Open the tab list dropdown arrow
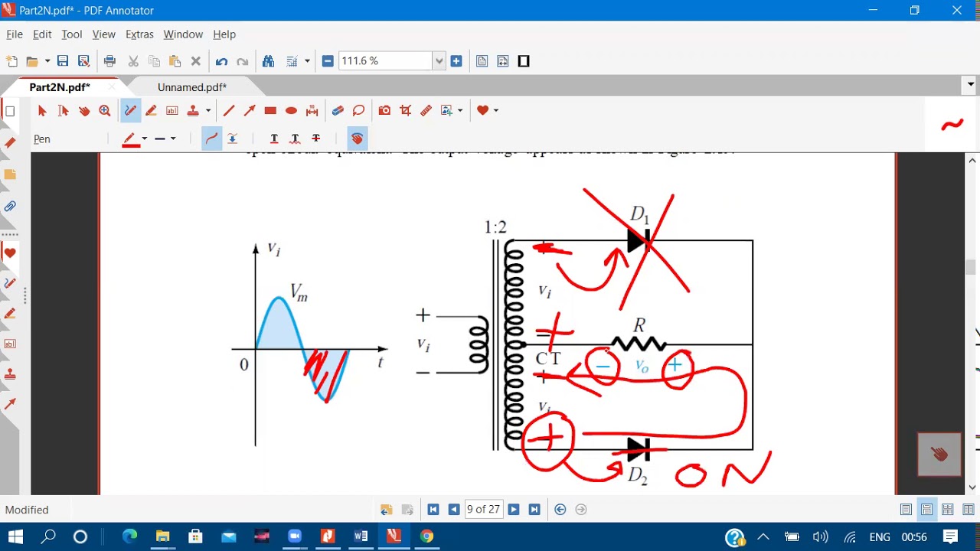This screenshot has height=551, width=980. [x=971, y=84]
